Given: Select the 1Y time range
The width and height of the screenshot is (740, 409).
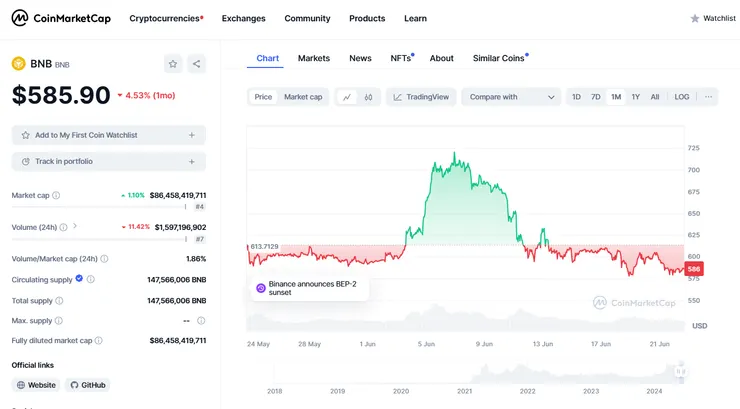Looking at the screenshot, I should 636,97.
